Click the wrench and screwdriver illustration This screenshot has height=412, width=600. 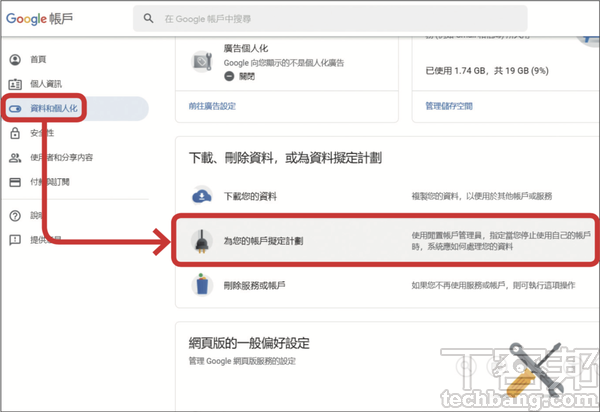pos(535,370)
